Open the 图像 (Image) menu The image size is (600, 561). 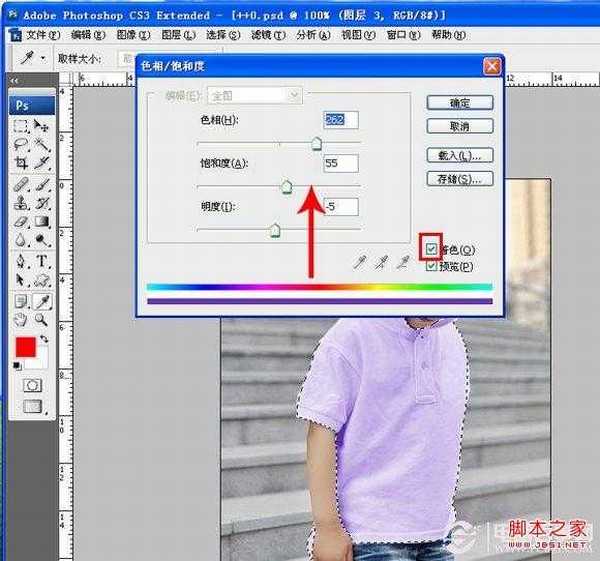[x=126, y=35]
